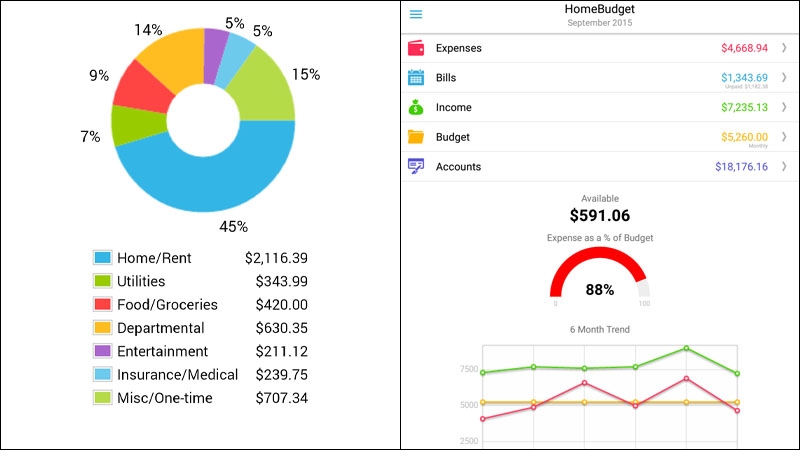
Task: Tap the green Income money bag icon
Action: (x=416, y=107)
